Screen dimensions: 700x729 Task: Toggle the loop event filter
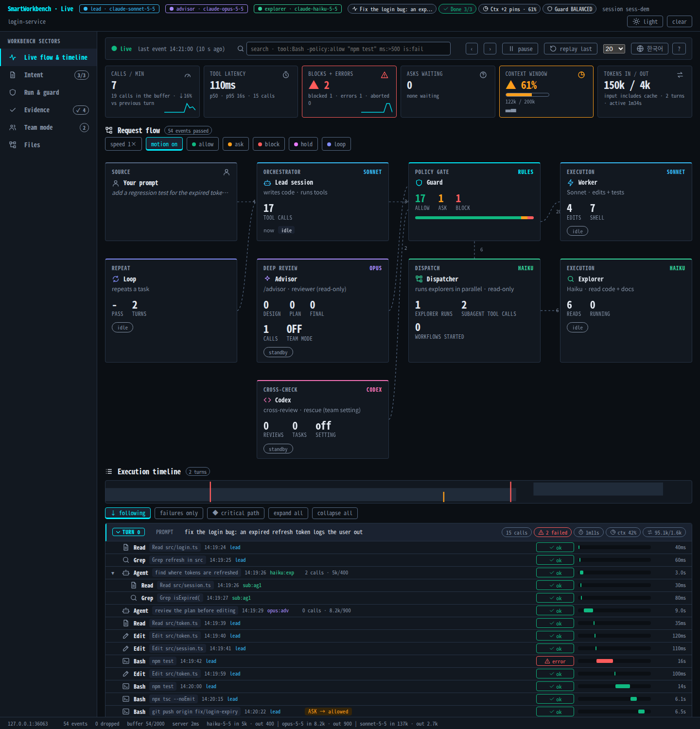336,144
